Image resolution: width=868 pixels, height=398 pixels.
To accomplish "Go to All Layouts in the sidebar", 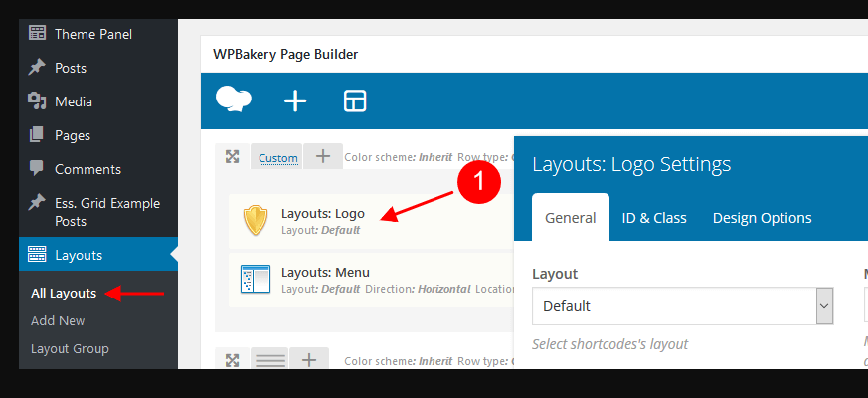I will (x=64, y=293).
